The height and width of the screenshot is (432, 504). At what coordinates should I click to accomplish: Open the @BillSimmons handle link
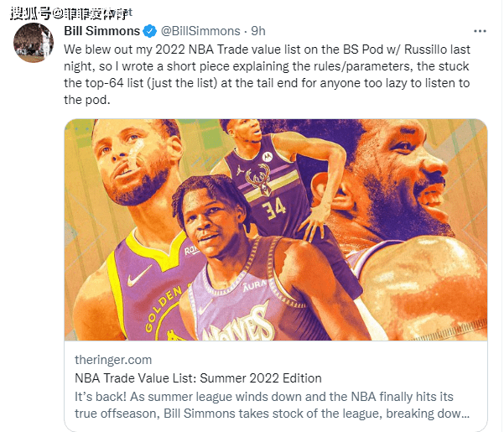pyautogui.click(x=200, y=31)
